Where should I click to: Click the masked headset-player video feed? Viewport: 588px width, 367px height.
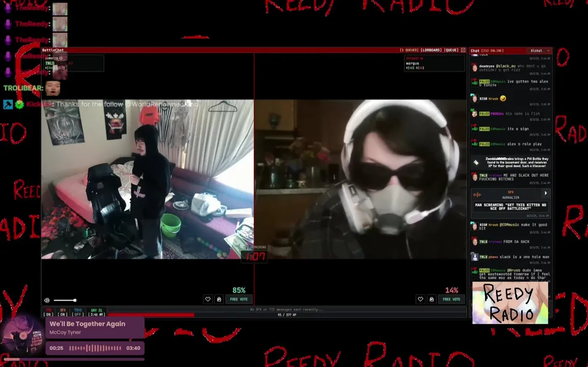point(361,179)
